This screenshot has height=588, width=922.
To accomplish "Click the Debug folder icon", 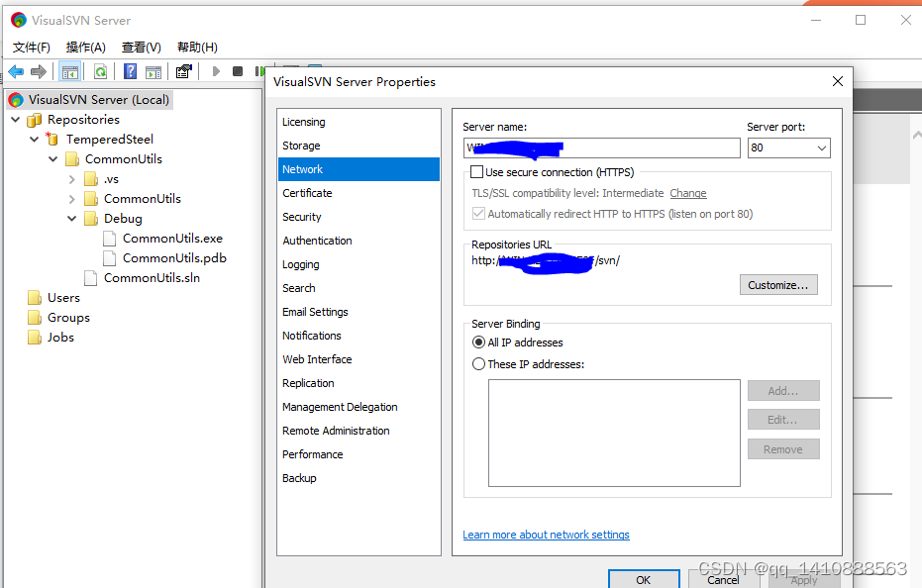I will 91,219.
